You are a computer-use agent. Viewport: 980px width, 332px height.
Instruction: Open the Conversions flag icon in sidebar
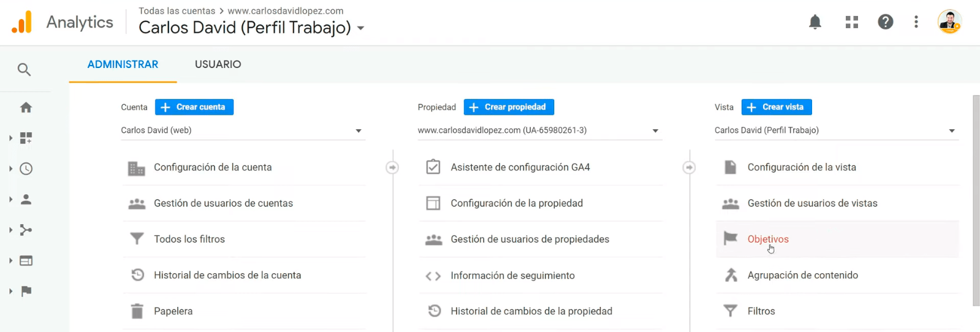coord(26,291)
